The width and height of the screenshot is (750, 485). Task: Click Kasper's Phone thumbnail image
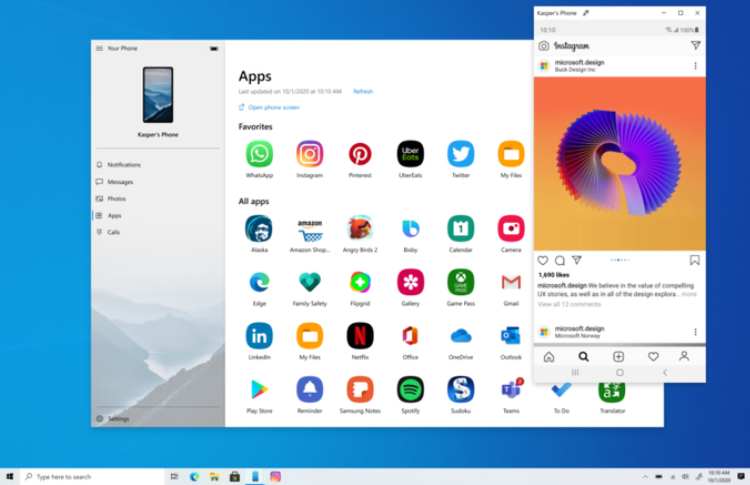pyautogui.click(x=158, y=95)
